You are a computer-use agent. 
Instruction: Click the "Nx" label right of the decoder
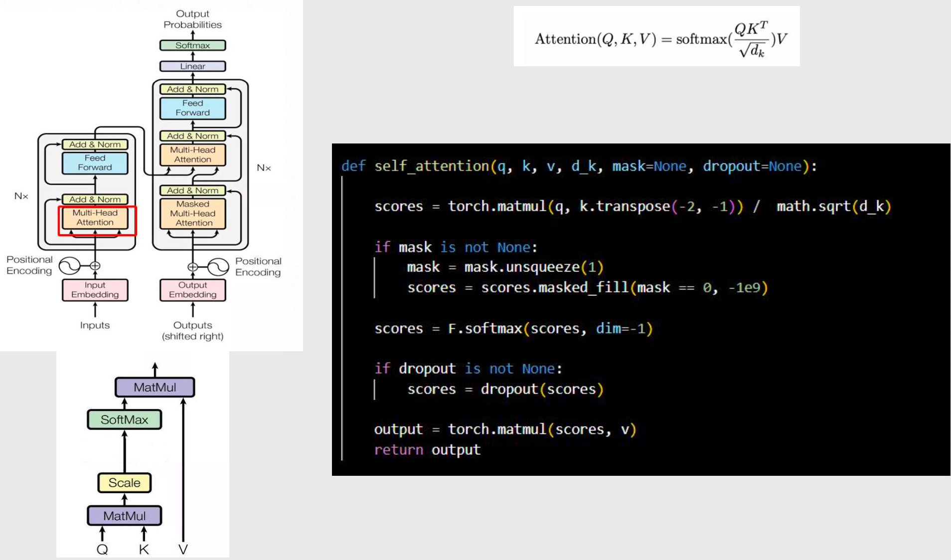[264, 168]
